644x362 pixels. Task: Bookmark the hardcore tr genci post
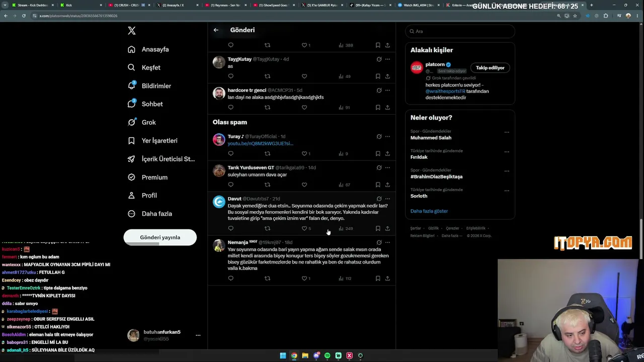[x=378, y=108]
